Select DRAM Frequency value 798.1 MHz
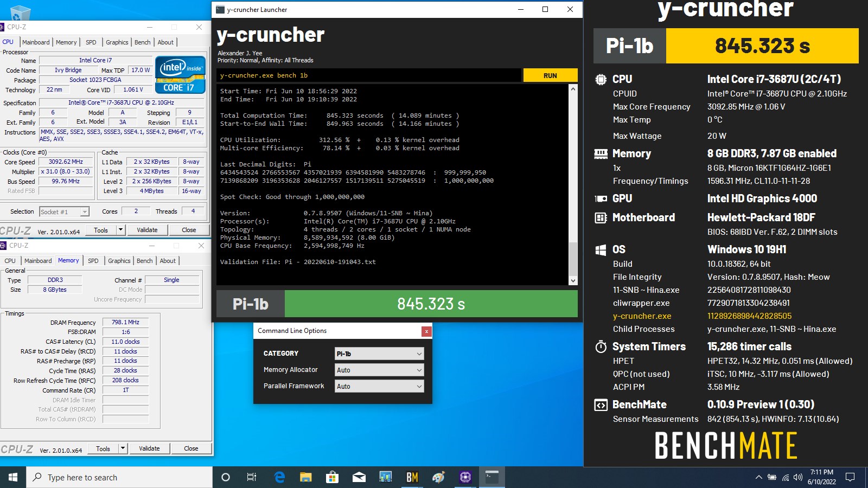This screenshot has width=868, height=488. click(x=125, y=322)
